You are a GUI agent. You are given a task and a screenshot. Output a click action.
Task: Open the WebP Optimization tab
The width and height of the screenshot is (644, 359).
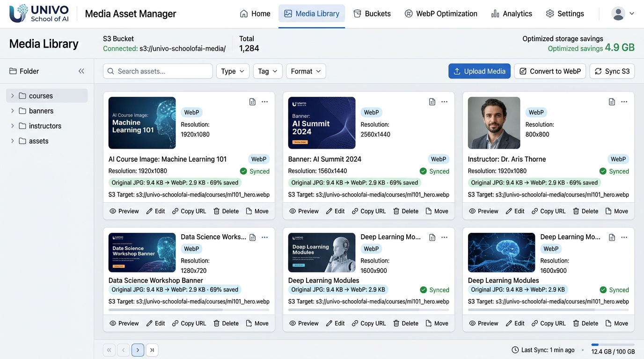441,14
